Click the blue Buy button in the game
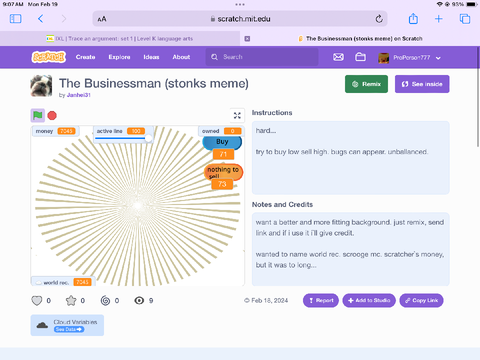Viewport: 480px width, 360px height. [x=222, y=142]
